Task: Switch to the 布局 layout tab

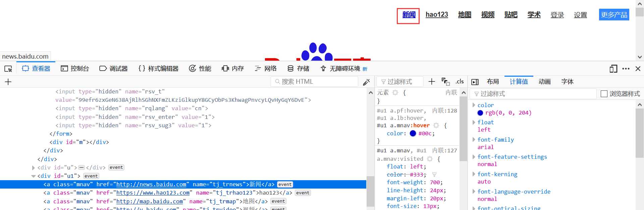Action: (493, 81)
